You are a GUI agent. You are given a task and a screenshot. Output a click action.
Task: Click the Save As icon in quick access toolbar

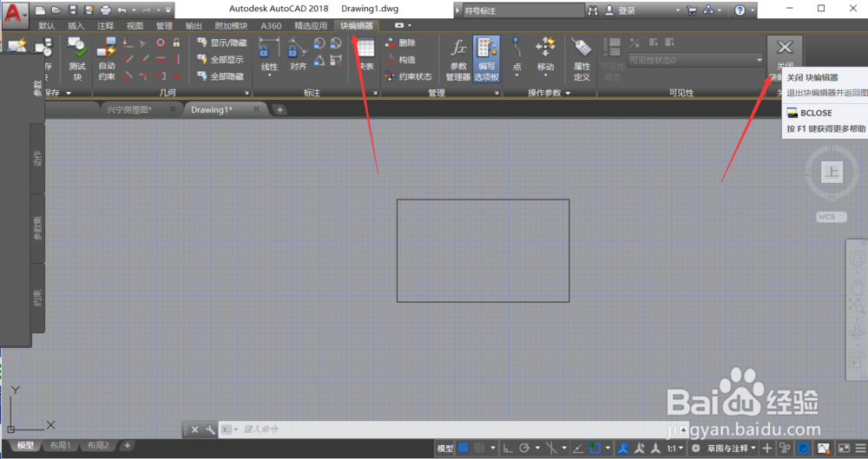[89, 10]
